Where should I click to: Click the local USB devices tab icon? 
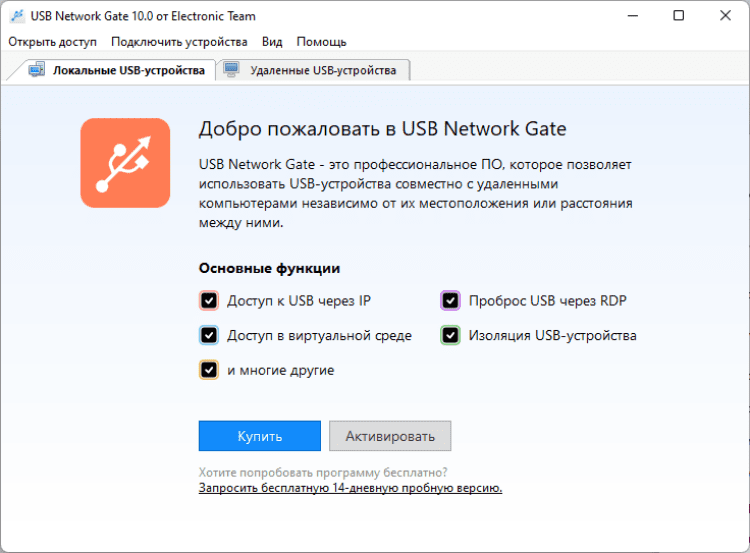pos(37,70)
